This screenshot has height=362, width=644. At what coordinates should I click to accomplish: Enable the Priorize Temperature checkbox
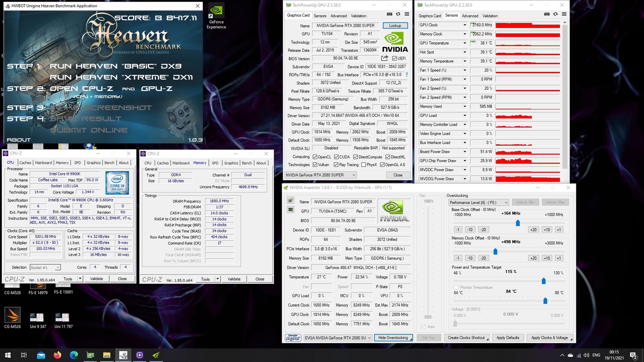pos(456,287)
